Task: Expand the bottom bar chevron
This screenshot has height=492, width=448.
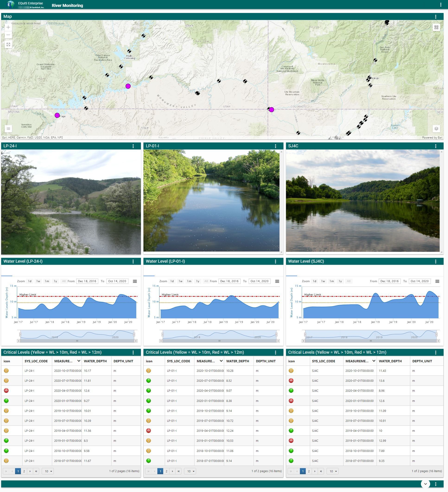Action: coord(425,484)
